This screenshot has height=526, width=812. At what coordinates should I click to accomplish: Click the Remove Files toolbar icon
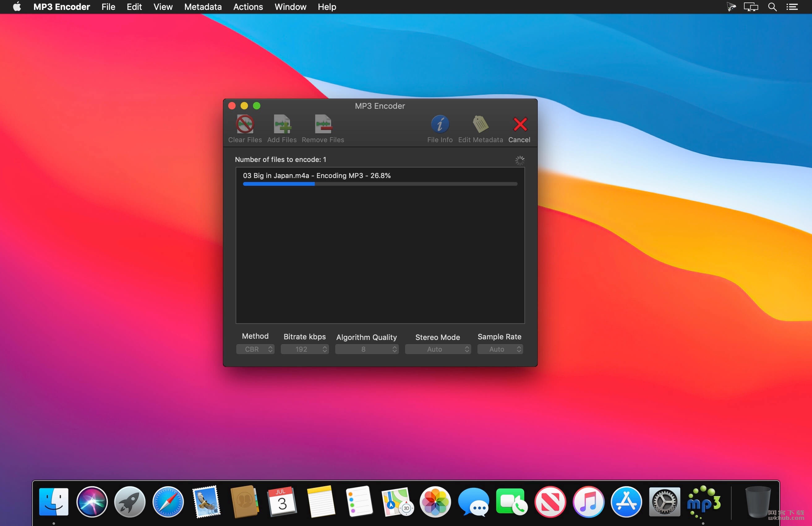[x=323, y=124]
